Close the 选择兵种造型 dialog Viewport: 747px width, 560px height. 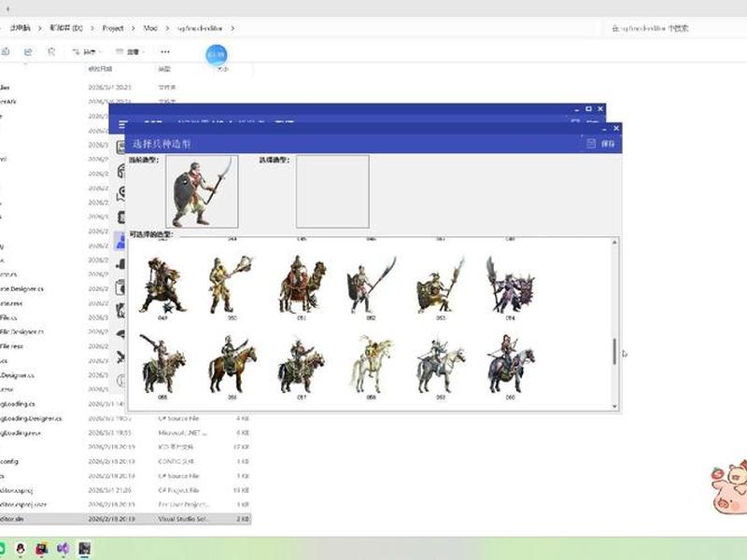pos(616,128)
